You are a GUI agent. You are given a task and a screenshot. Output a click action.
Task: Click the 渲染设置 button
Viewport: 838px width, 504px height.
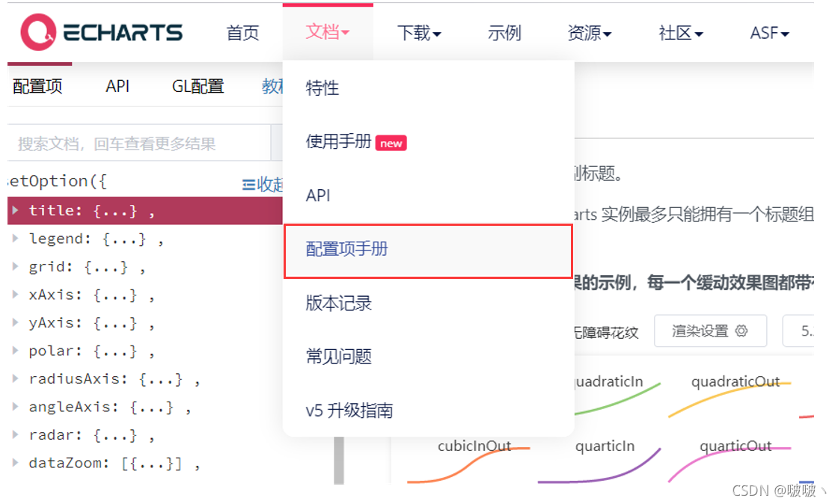pyautogui.click(x=710, y=331)
